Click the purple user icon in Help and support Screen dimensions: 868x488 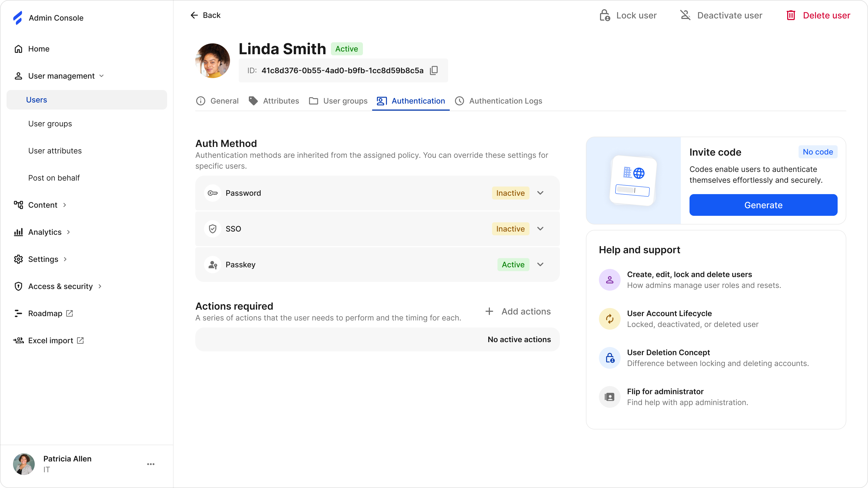click(609, 280)
